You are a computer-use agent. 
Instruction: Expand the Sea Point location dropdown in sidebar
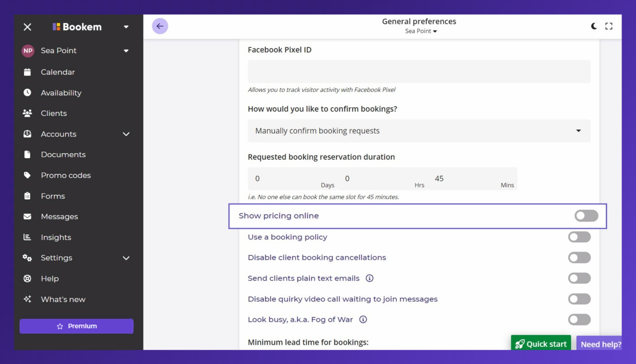(x=126, y=51)
